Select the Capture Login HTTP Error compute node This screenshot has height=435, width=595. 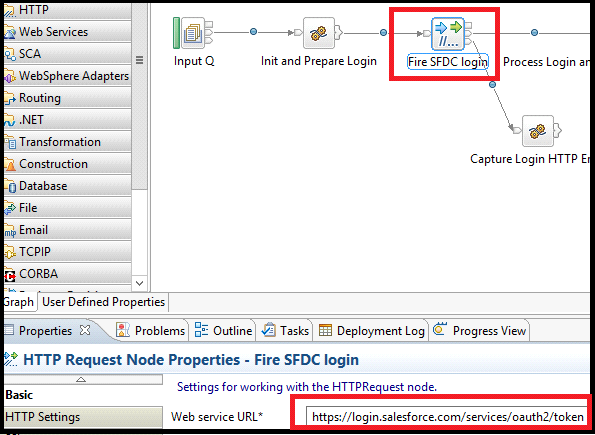click(x=538, y=131)
